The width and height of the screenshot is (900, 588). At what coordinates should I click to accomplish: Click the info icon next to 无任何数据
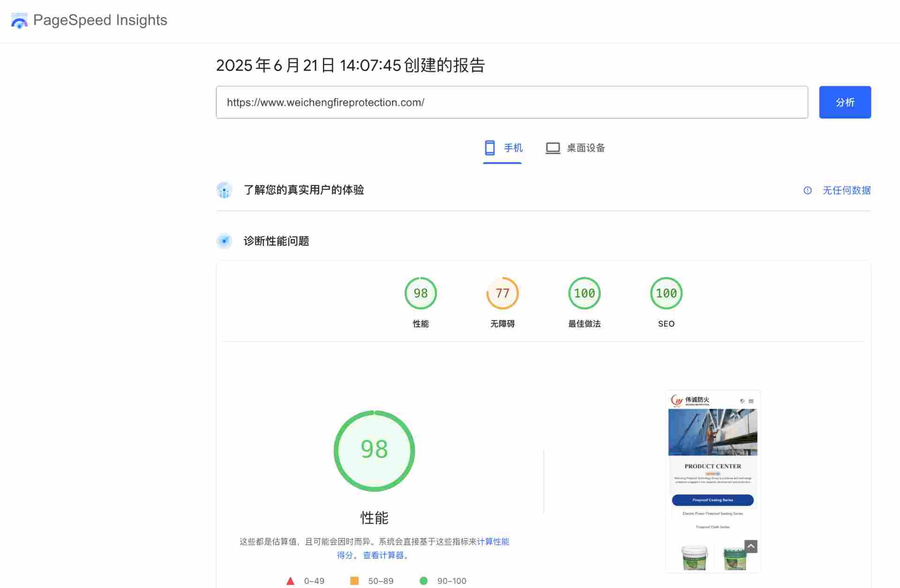click(807, 190)
